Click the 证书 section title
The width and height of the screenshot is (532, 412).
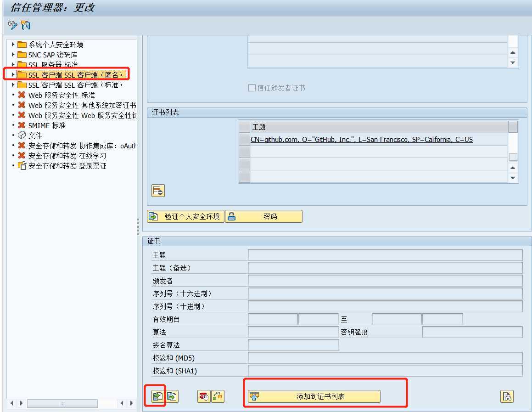(154, 241)
